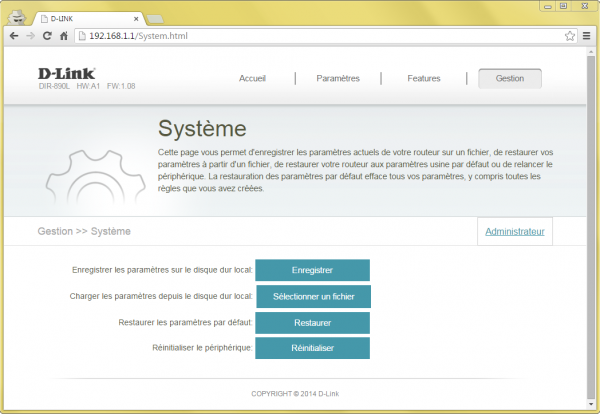The width and height of the screenshot is (600, 414).
Task: Click the D-Link logo
Action: 68,73
